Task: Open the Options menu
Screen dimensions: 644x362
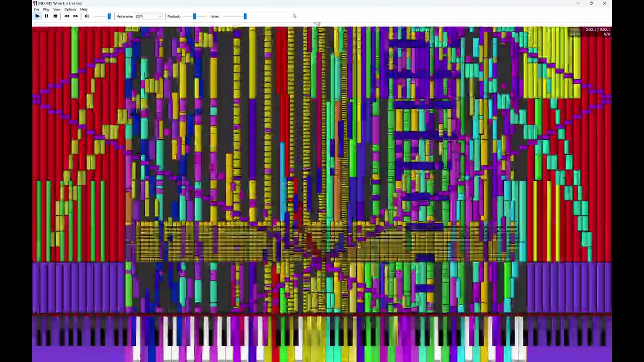Action: pyautogui.click(x=70, y=10)
